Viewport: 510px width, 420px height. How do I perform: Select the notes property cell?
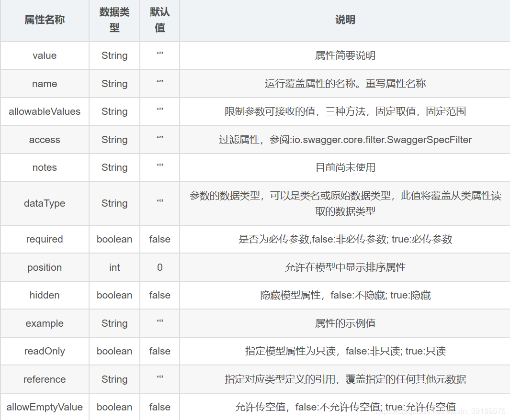45,167
